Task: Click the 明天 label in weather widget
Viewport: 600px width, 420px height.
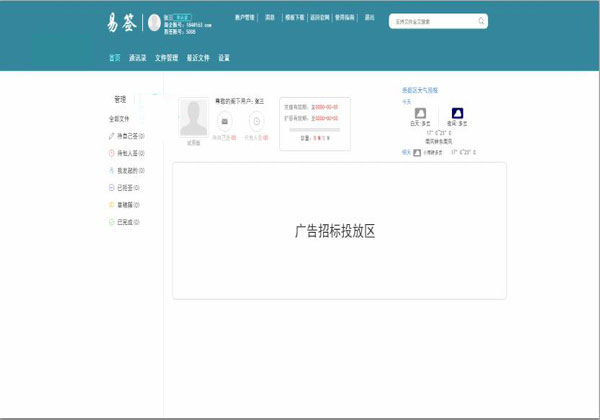Action: point(406,152)
